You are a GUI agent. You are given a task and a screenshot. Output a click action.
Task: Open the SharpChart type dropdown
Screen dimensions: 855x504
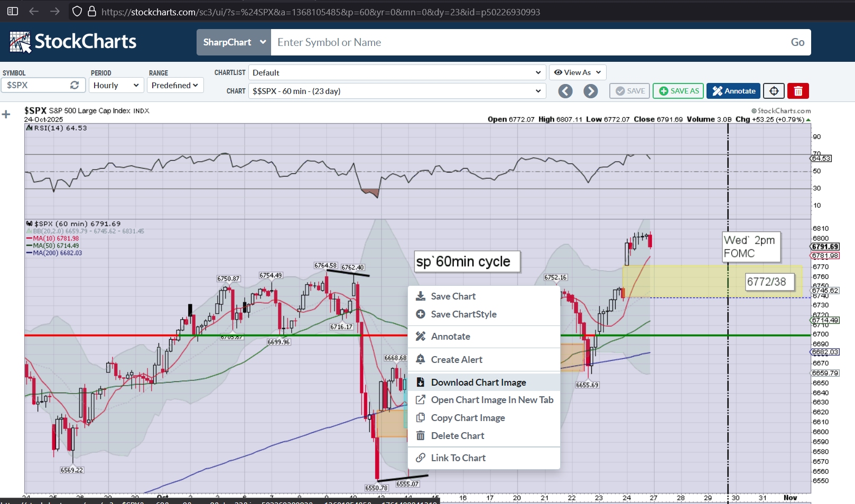pos(234,42)
